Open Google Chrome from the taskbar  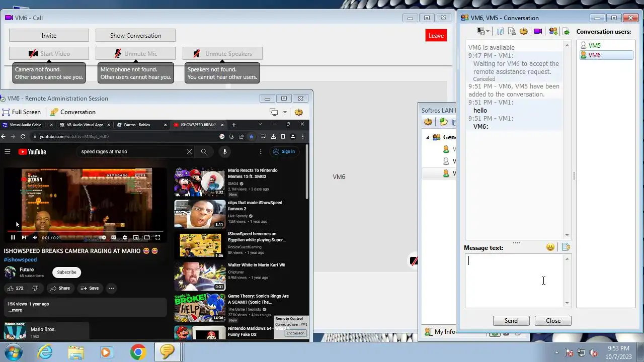click(138, 352)
